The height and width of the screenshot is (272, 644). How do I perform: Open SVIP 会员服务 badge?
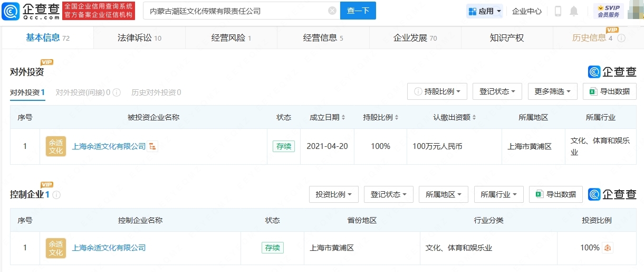pos(608,11)
